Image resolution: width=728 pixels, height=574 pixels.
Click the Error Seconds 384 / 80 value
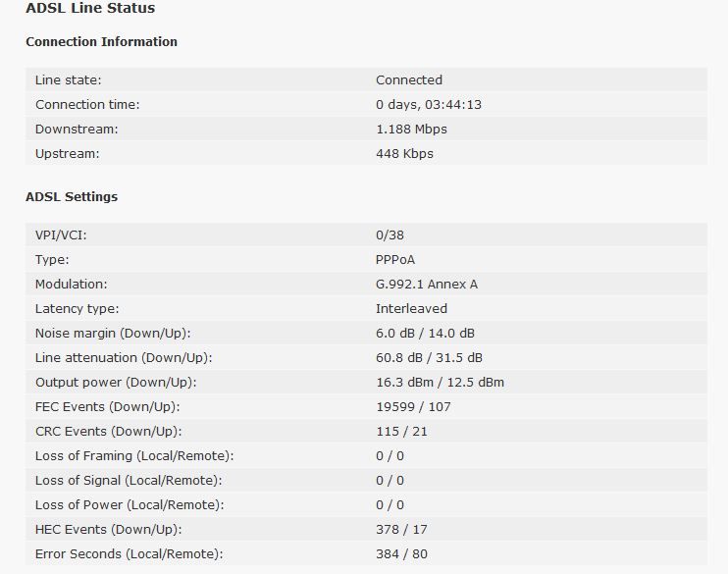[x=401, y=554]
